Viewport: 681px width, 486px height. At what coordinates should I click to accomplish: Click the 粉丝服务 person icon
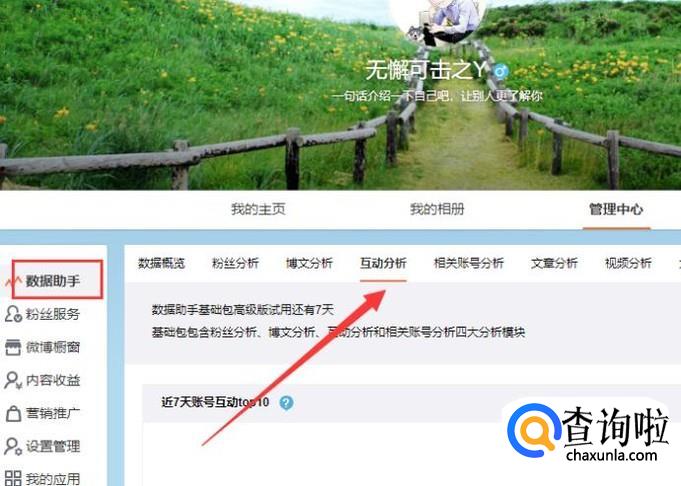point(13,314)
